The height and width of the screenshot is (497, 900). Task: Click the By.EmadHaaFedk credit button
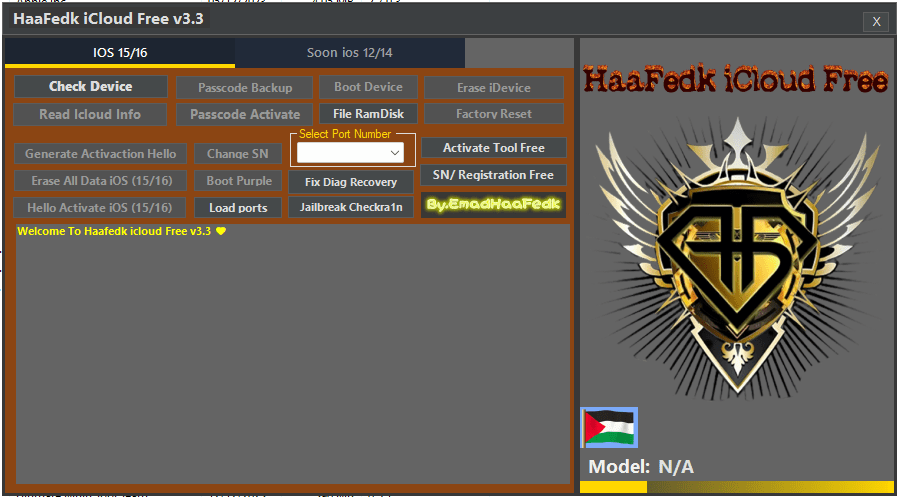click(494, 205)
